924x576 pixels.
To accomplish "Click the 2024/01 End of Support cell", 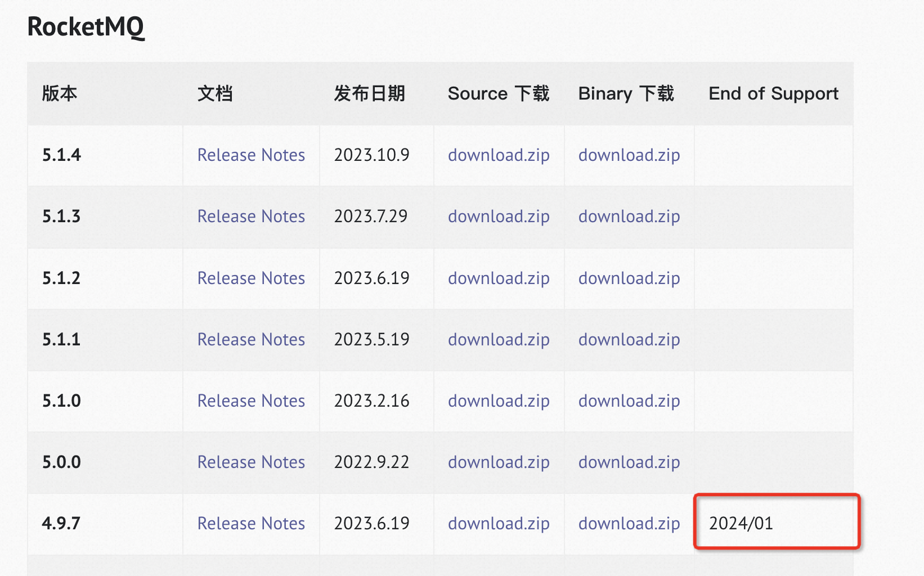I will tap(741, 523).
